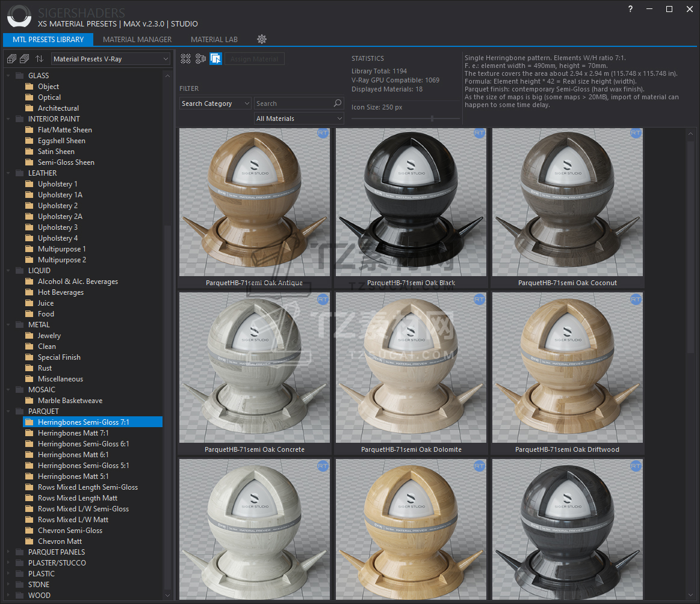
Task: Select Rows Mixed Length Semi-Gloss folder
Action: tap(87, 487)
